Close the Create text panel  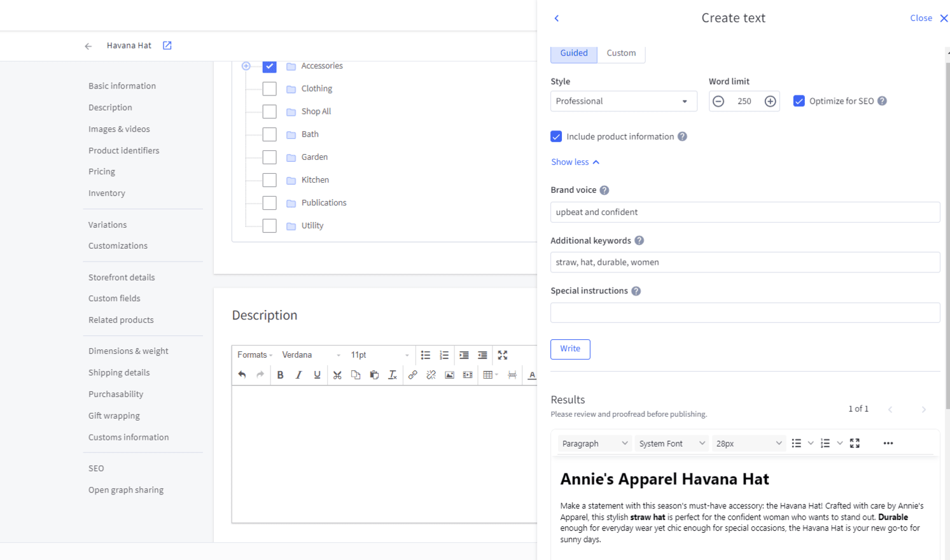[x=929, y=18]
